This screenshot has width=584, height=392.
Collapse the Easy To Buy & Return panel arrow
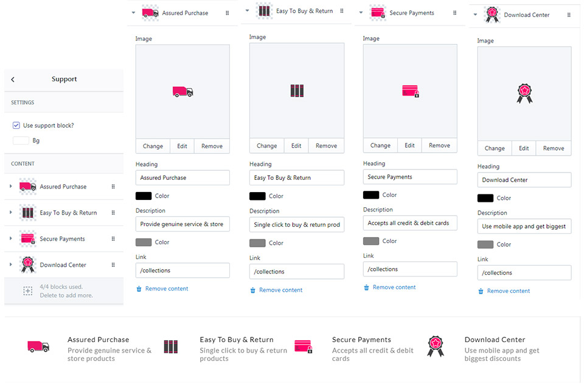(x=248, y=11)
